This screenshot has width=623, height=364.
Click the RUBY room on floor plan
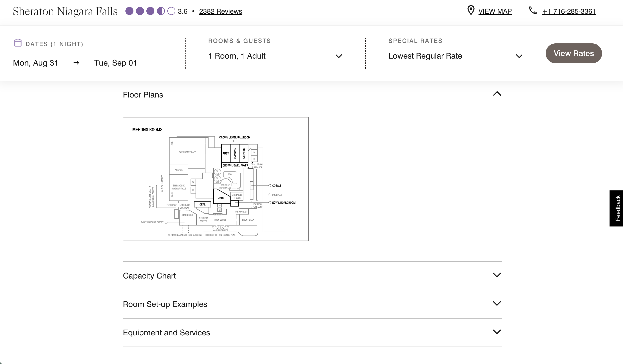click(226, 154)
